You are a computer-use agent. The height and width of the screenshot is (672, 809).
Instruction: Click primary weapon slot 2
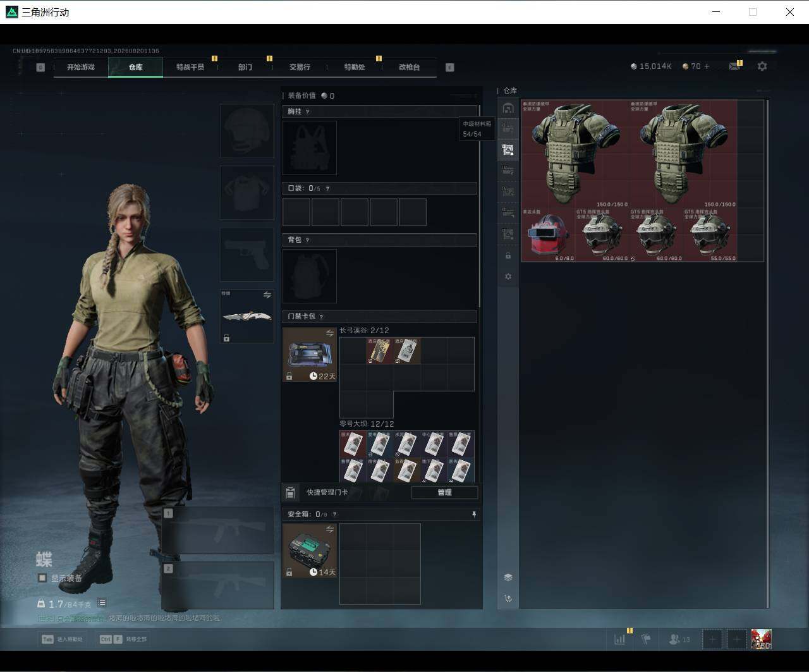click(218, 586)
